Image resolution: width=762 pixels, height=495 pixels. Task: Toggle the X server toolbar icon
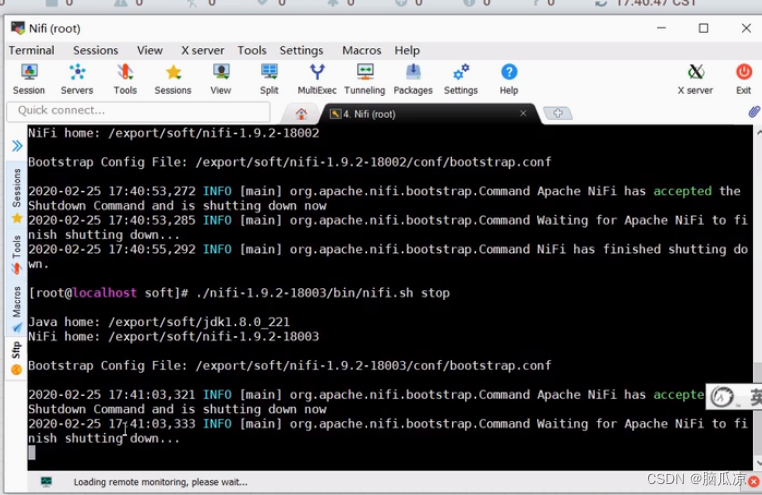coord(695,79)
